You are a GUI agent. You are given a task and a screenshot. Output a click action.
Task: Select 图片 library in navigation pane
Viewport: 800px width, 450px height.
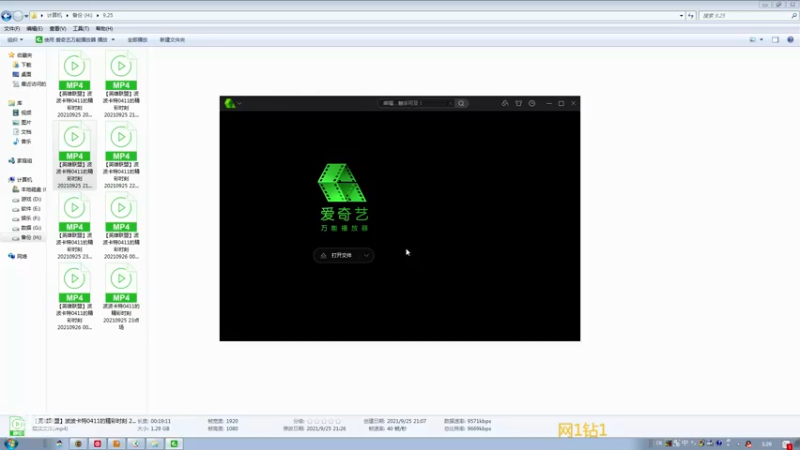(x=22, y=122)
